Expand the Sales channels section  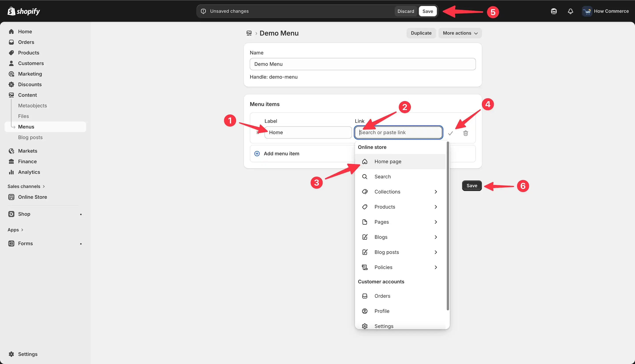click(26, 186)
